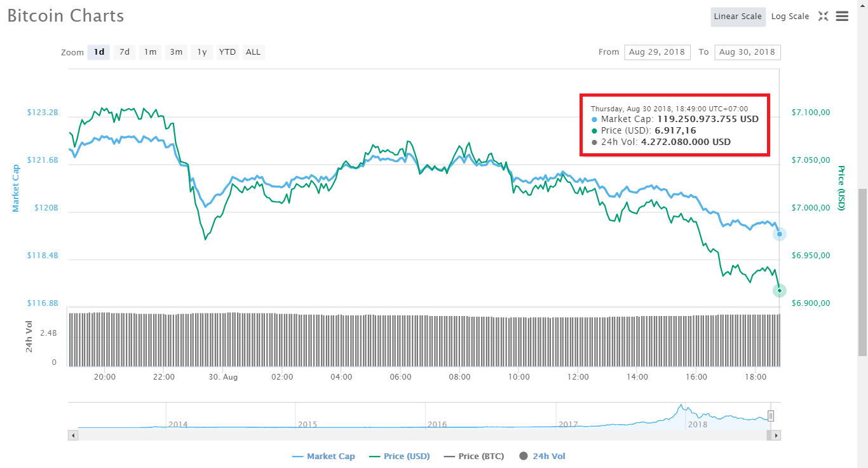This screenshot has height=468, width=868.
Task: Switch to Log Scale
Action: 790,17
